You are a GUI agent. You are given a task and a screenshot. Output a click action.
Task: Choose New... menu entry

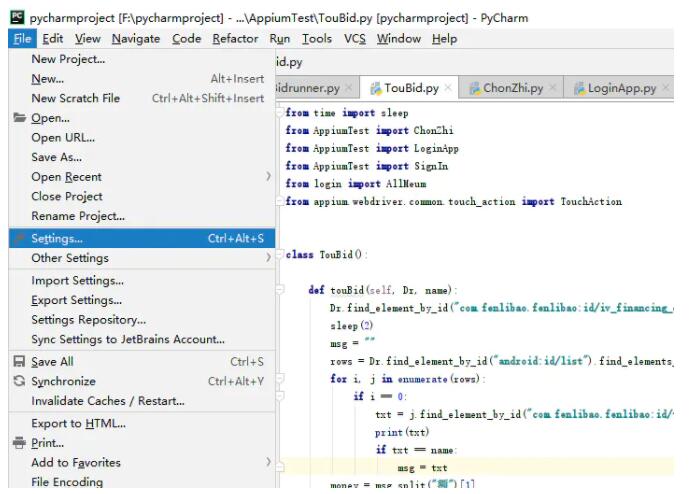click(142, 79)
